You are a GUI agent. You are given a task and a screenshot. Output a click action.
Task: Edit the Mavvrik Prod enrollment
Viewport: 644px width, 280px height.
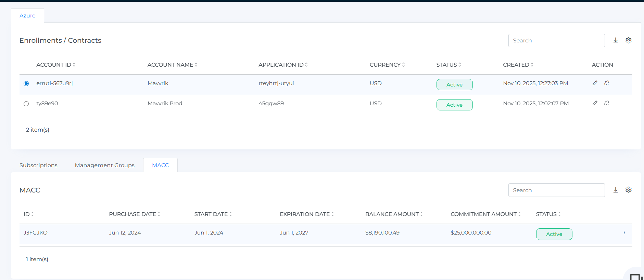point(595,103)
